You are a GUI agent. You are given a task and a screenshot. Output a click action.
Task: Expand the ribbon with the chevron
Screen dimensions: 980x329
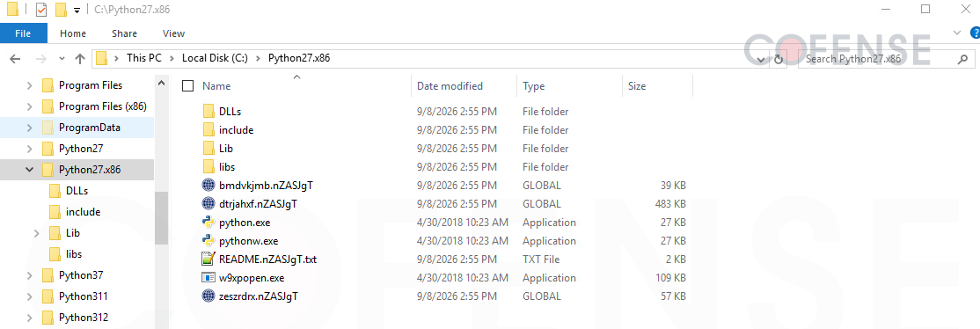[957, 33]
